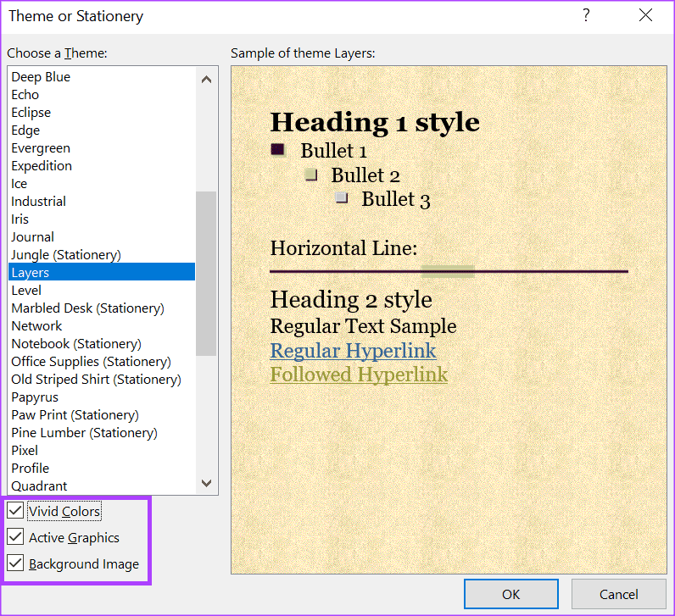Choose Old Striped Shirt (Stationery)
The image size is (675, 616).
pyautogui.click(x=102, y=380)
